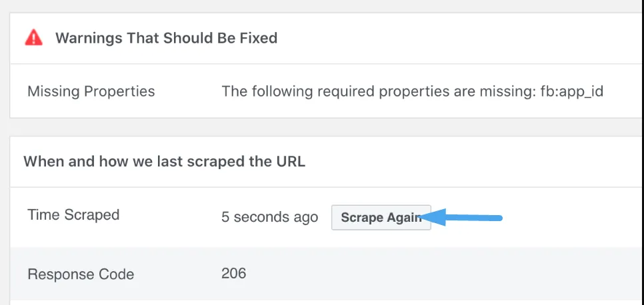
Task: Click the Scrape Again button
Action: (381, 217)
